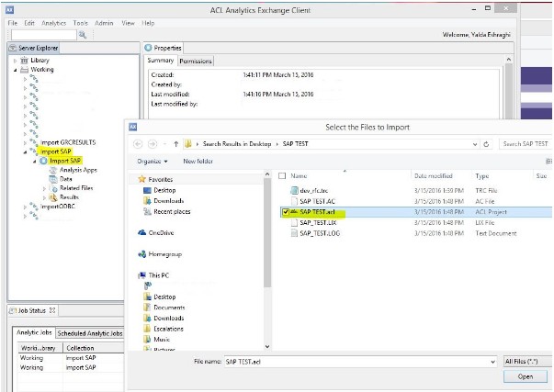Screen dimensions: 554x392
Task: Uncheck the SAP TEST.acl file checkbox
Action: (287, 211)
